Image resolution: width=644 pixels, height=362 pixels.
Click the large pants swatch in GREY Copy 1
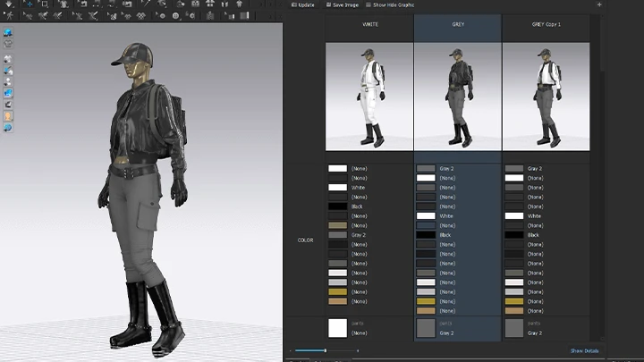point(514,328)
